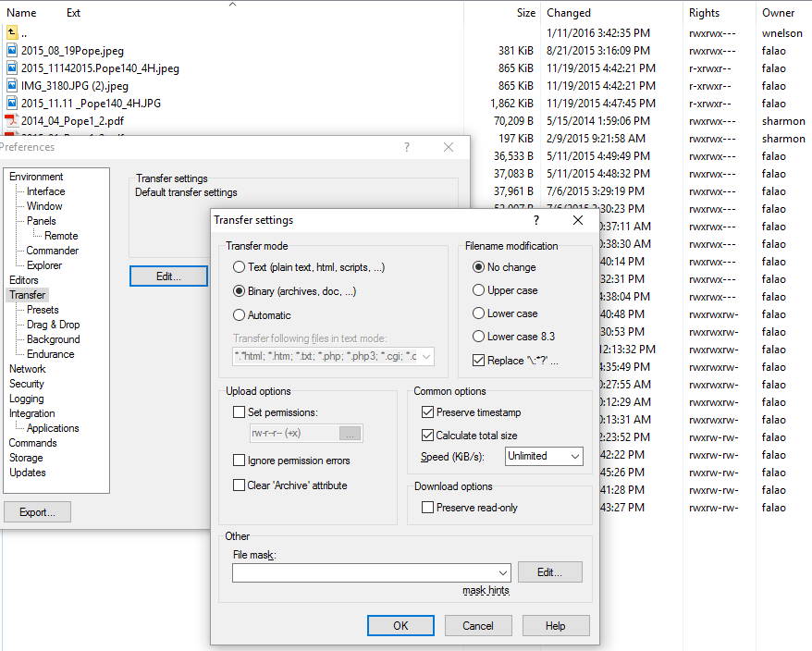Open the Network preferences page

[27, 369]
